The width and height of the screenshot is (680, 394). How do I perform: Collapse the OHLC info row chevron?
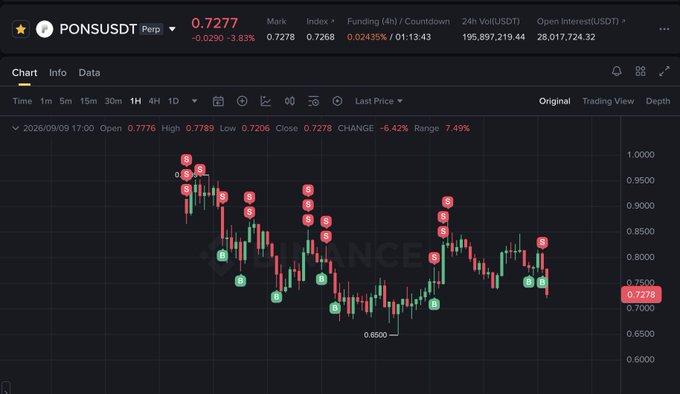click(15, 128)
